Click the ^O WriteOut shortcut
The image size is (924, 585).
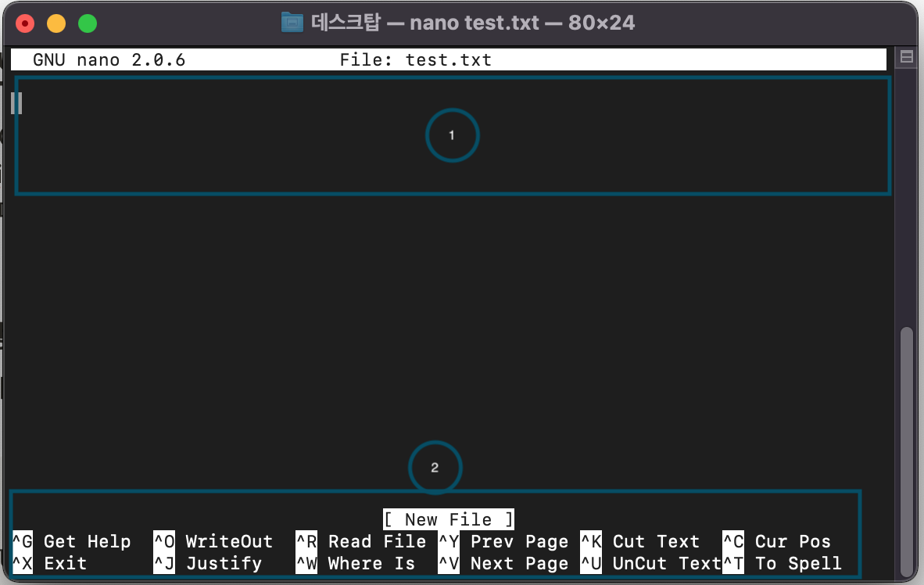click(213, 541)
